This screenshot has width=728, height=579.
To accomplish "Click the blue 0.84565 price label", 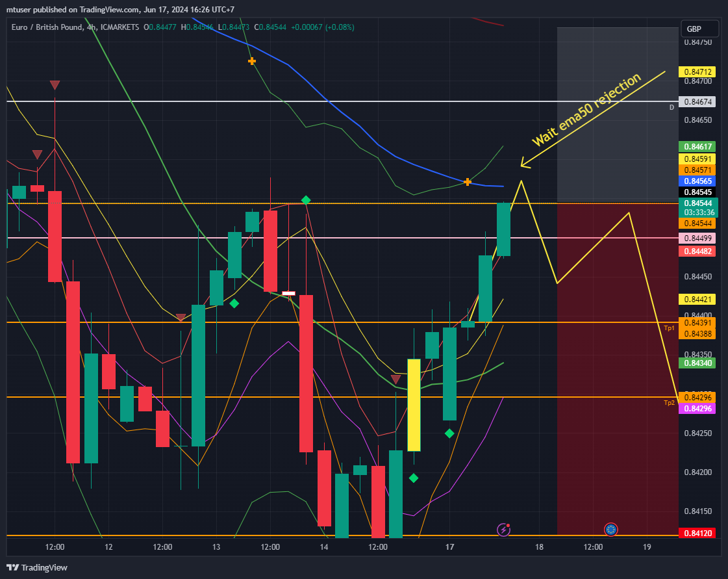I will click(x=697, y=181).
